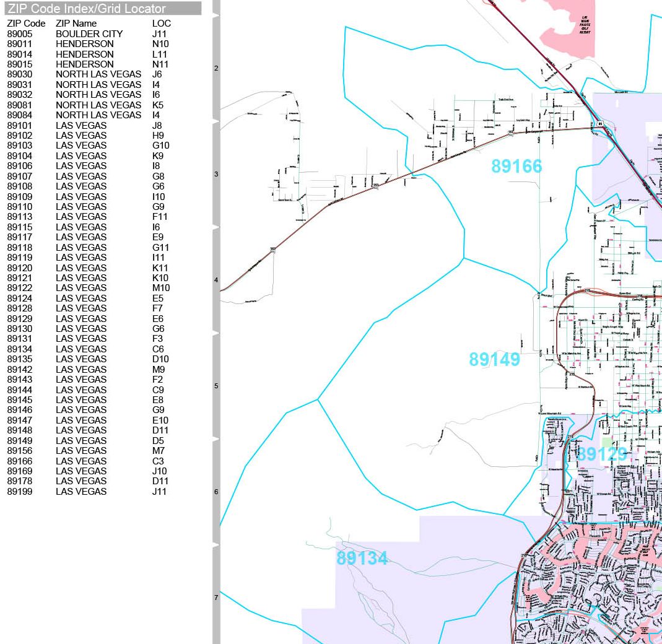662x644 pixels.
Task: Click the F3 locator value
Action: pyautogui.click(x=157, y=339)
